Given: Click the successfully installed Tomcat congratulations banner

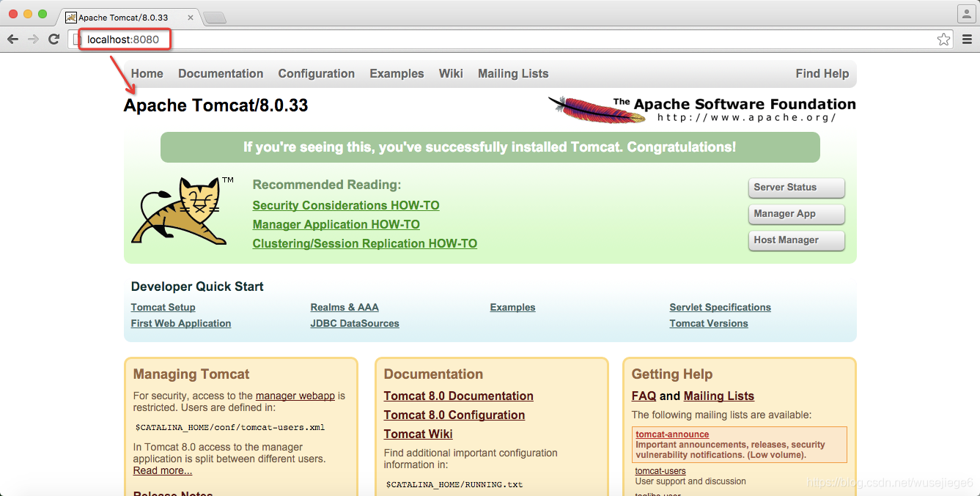Looking at the screenshot, I should click(490, 147).
